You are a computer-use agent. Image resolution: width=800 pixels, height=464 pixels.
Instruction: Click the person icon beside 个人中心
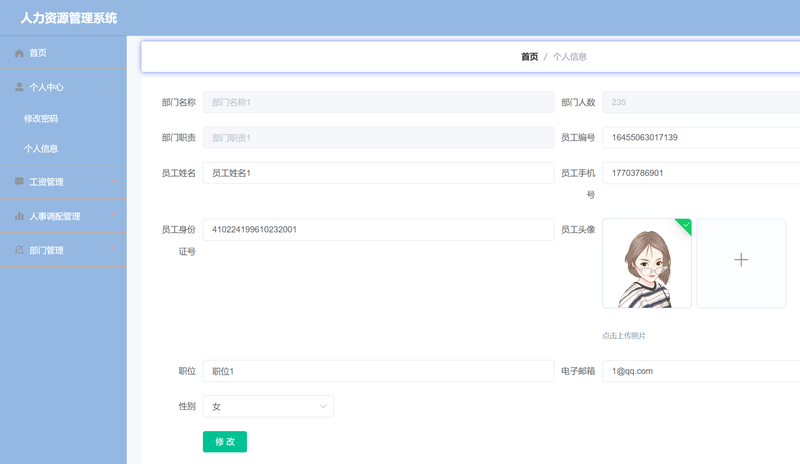coord(19,87)
